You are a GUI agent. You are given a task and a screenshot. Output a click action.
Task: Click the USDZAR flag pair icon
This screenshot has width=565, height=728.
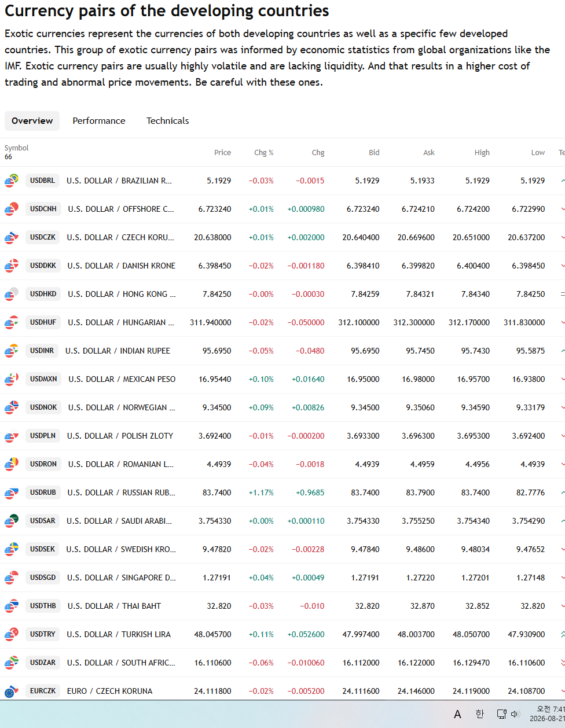12,663
